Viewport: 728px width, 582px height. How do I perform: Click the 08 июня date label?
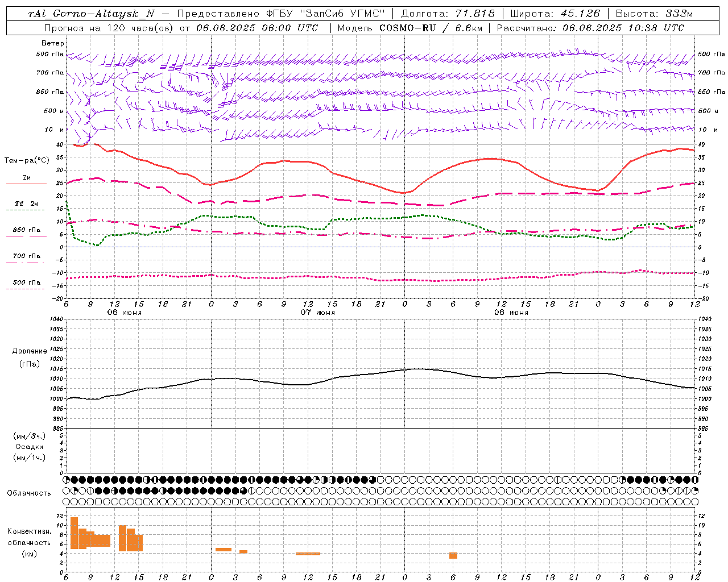click(511, 313)
